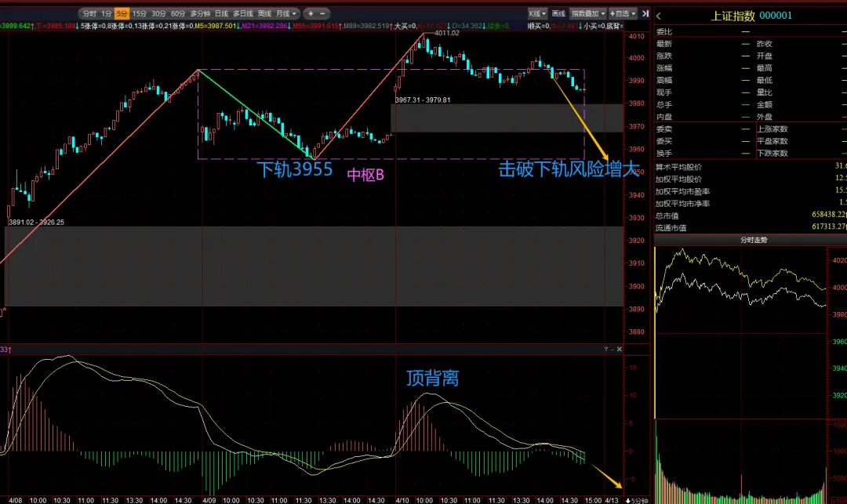The width and height of the screenshot is (847, 504).
Task: Click the 最低 field label
Action: click(765, 81)
